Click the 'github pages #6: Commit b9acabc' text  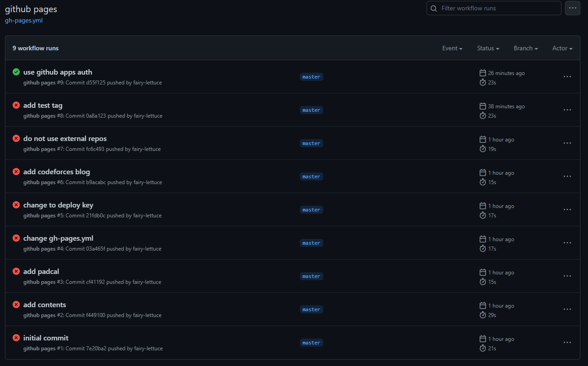click(65, 182)
